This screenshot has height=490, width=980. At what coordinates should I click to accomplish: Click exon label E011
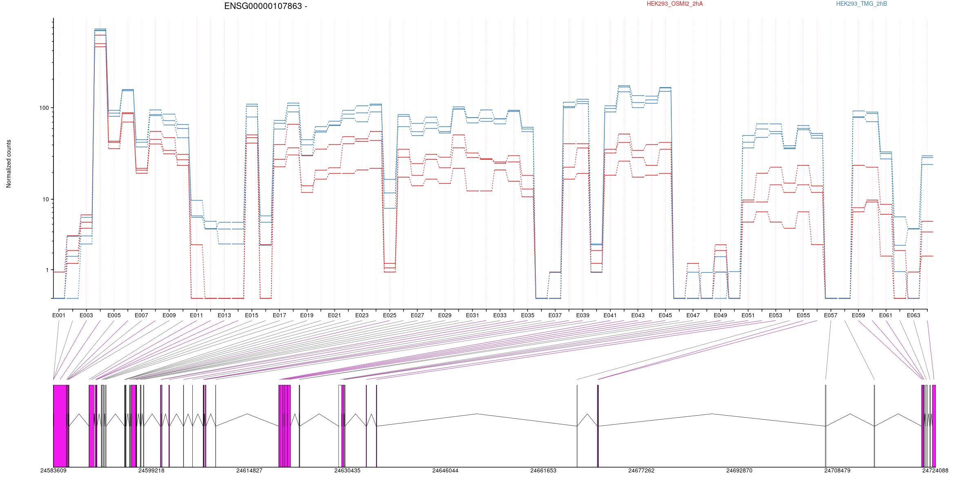coord(196,315)
